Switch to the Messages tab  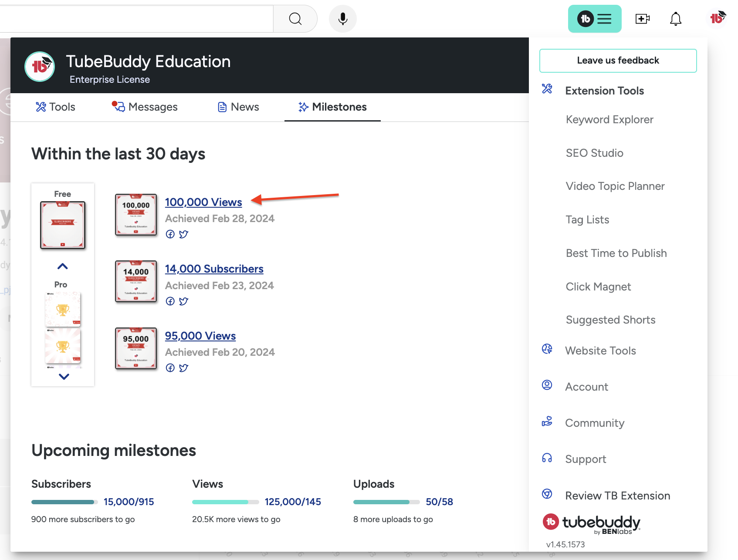pyautogui.click(x=145, y=107)
